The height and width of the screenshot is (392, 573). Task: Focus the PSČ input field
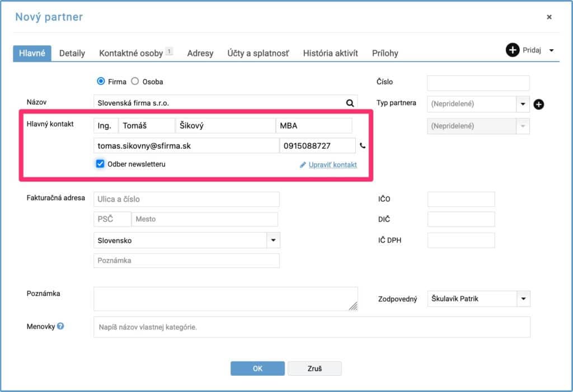point(112,219)
